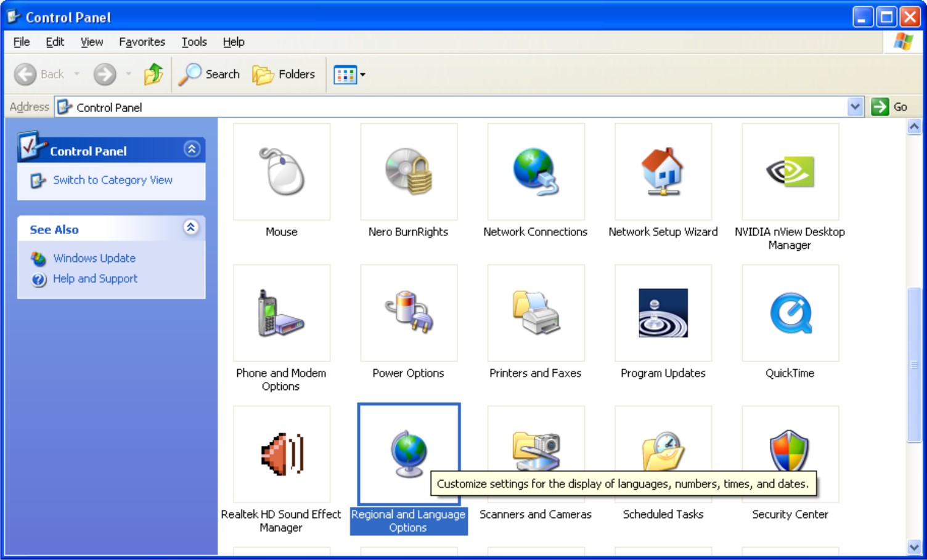Open Help and Support link
Screen dimensions: 927x560
point(95,278)
